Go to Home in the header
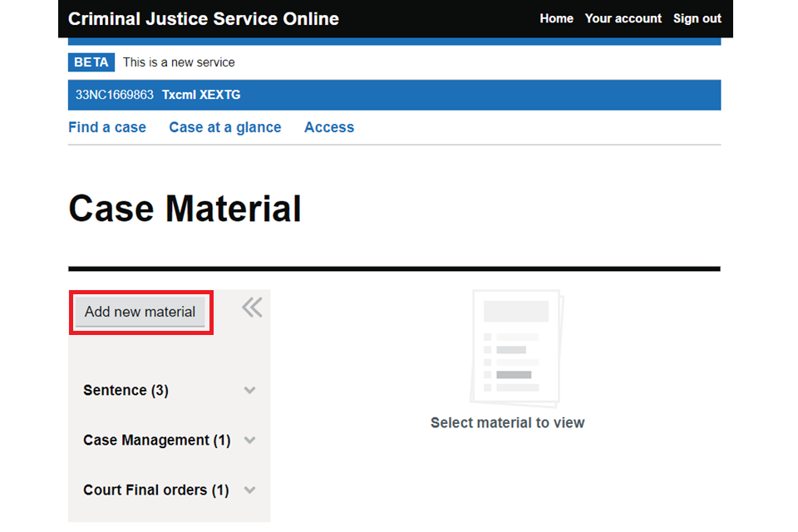This screenshot has height=532, width=798. [556, 18]
